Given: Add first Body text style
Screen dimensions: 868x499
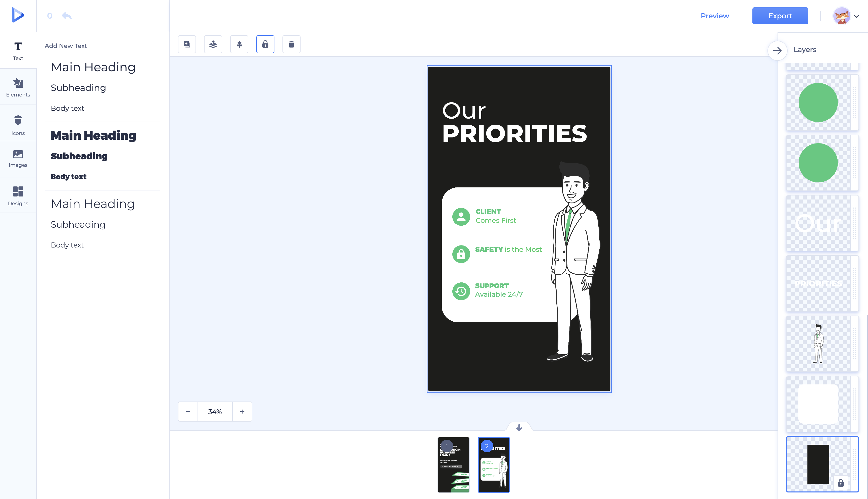Looking at the screenshot, I should pos(68,108).
